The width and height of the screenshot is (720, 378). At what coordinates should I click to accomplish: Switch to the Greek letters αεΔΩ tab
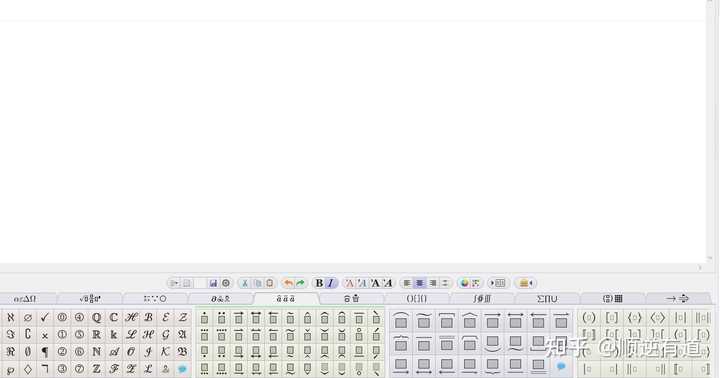(x=25, y=299)
